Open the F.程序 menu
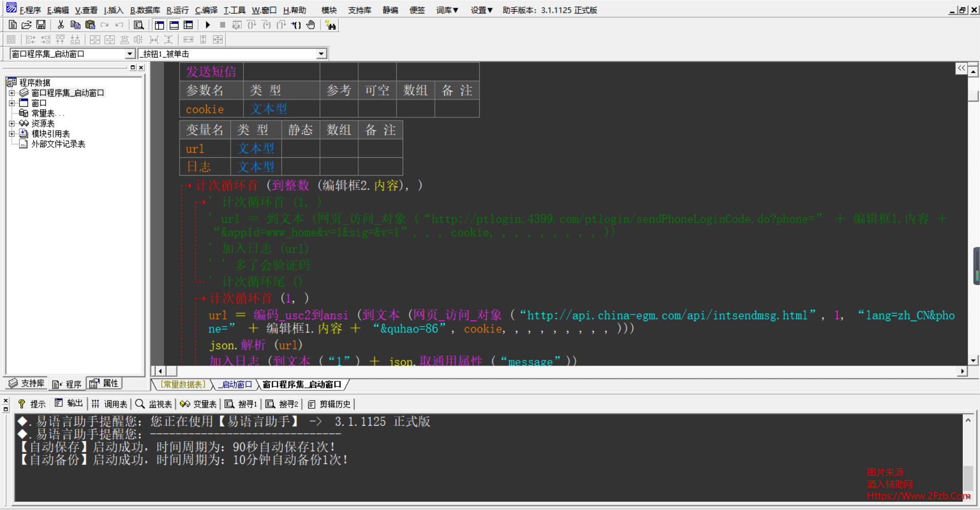 (30, 10)
